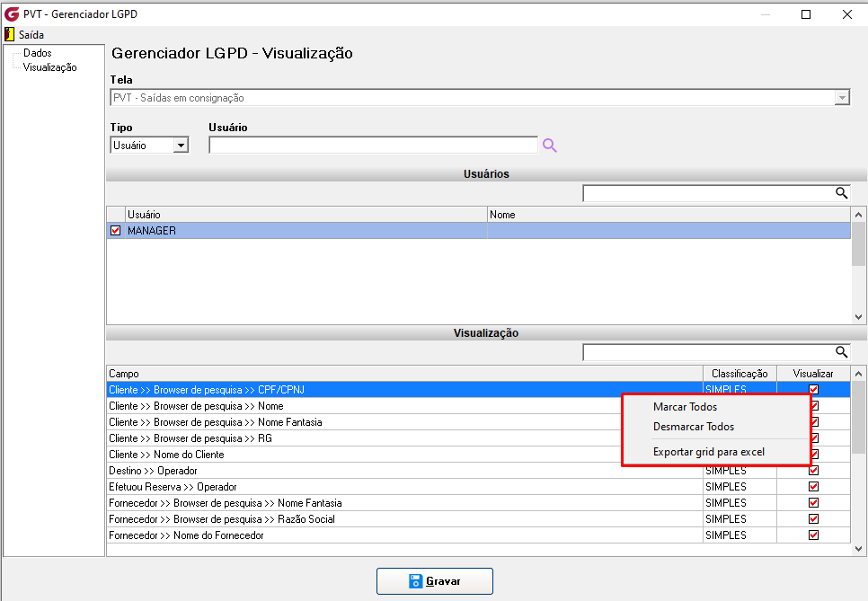Maximize the Gerenciador LGPD window
Viewport: 868px width, 601px height.
tap(806, 14)
